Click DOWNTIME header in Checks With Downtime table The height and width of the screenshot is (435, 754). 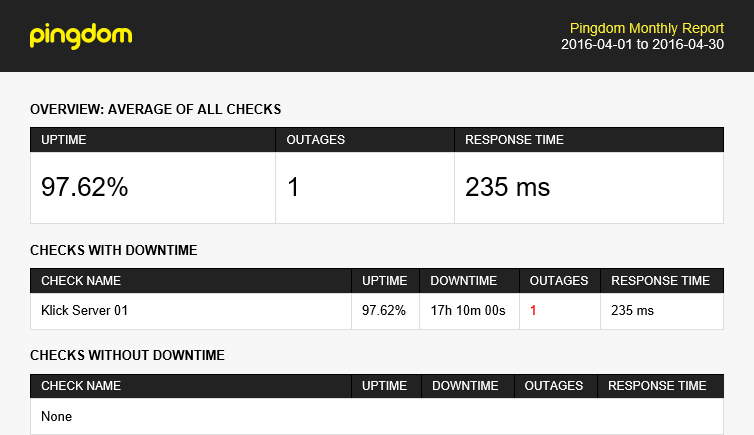click(x=464, y=281)
